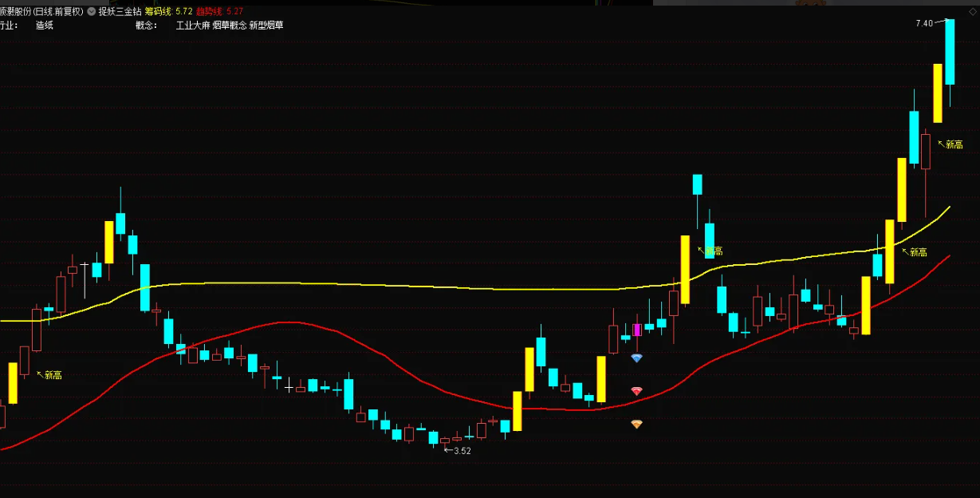The height and width of the screenshot is (498, 980).
Task: Select the 捉妖三金钻 indicator name
Action: pyautogui.click(x=120, y=12)
